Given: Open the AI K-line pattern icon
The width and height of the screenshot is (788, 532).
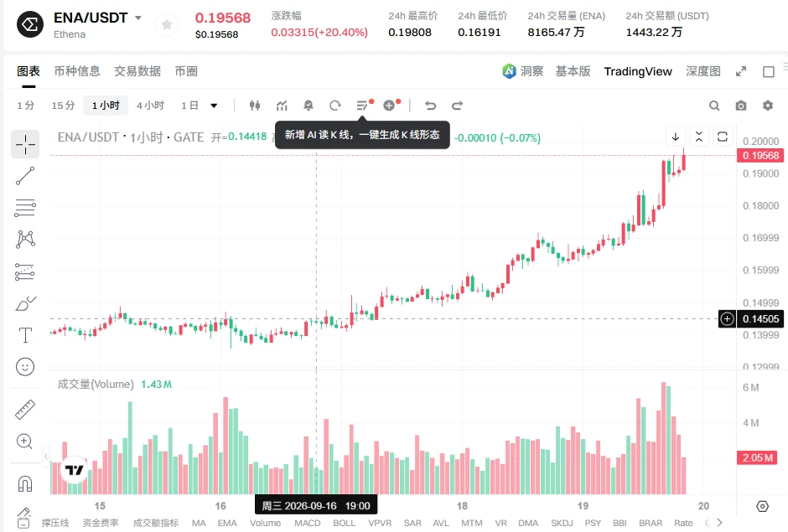Looking at the screenshot, I should tap(362, 106).
